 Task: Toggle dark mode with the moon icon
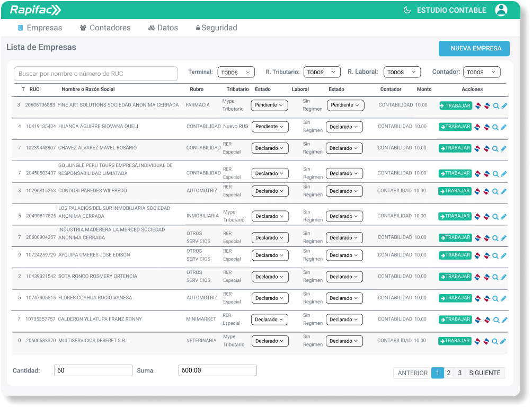(407, 10)
